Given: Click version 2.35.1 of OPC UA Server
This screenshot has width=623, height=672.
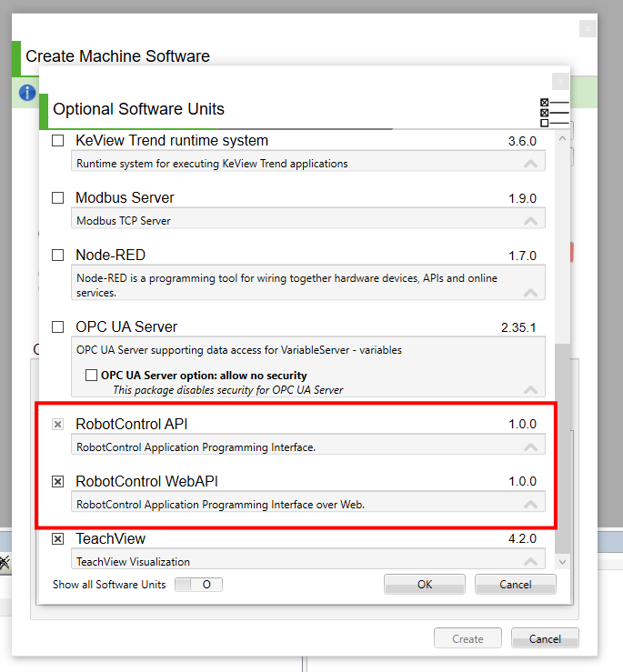Looking at the screenshot, I should pyautogui.click(x=518, y=328).
